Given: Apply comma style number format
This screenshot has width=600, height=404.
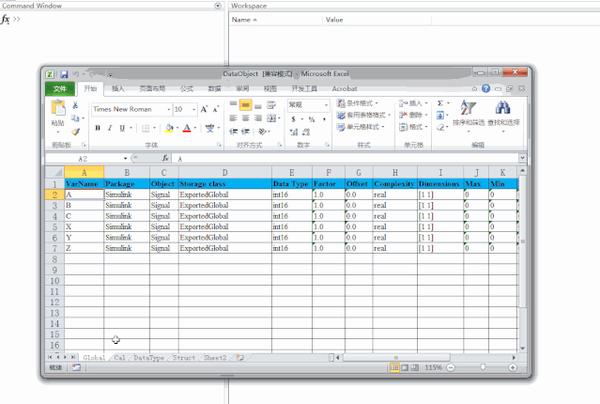Looking at the screenshot, I should tap(324, 119).
